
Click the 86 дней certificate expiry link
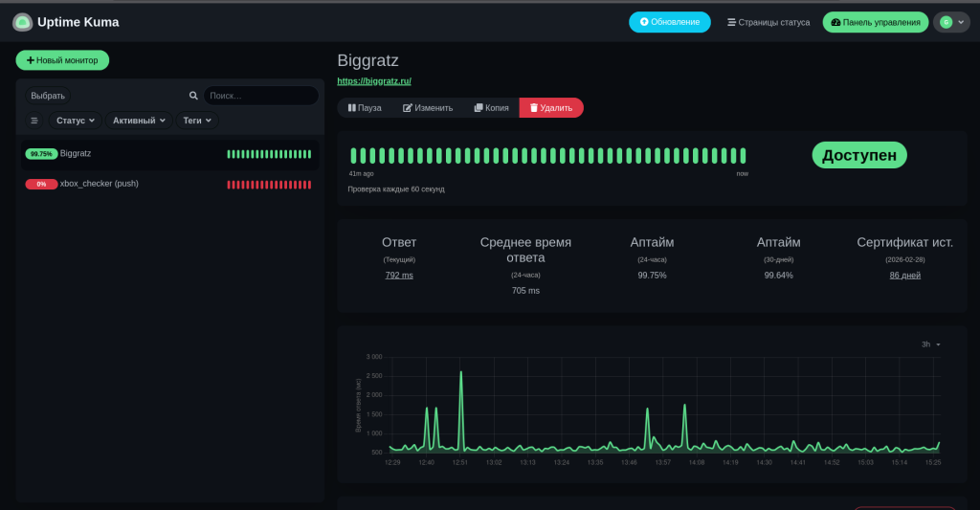(x=904, y=276)
